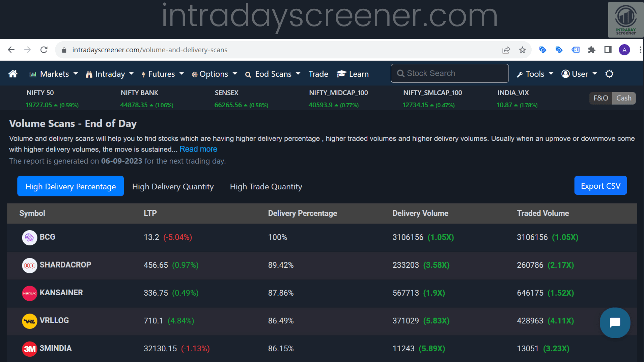Open the VRLLOG symbol link
The image size is (644, 362).
click(54, 320)
